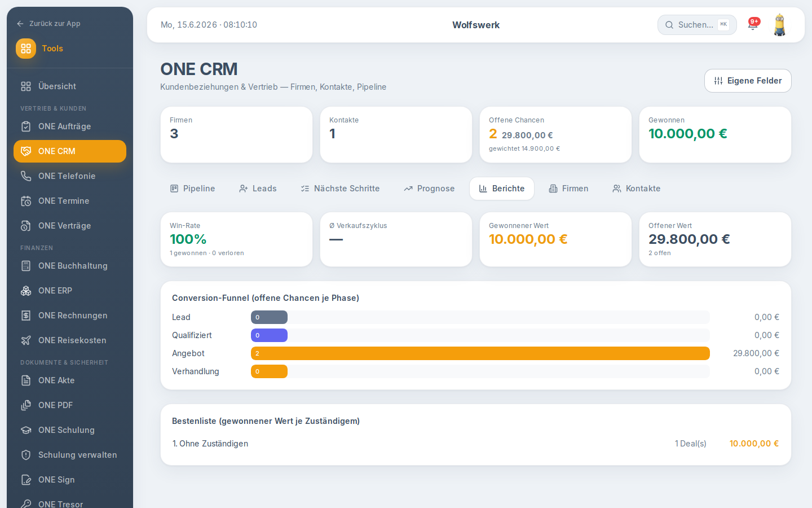This screenshot has height=508, width=812.
Task: Click the Lead funnel bar
Action: (269, 317)
